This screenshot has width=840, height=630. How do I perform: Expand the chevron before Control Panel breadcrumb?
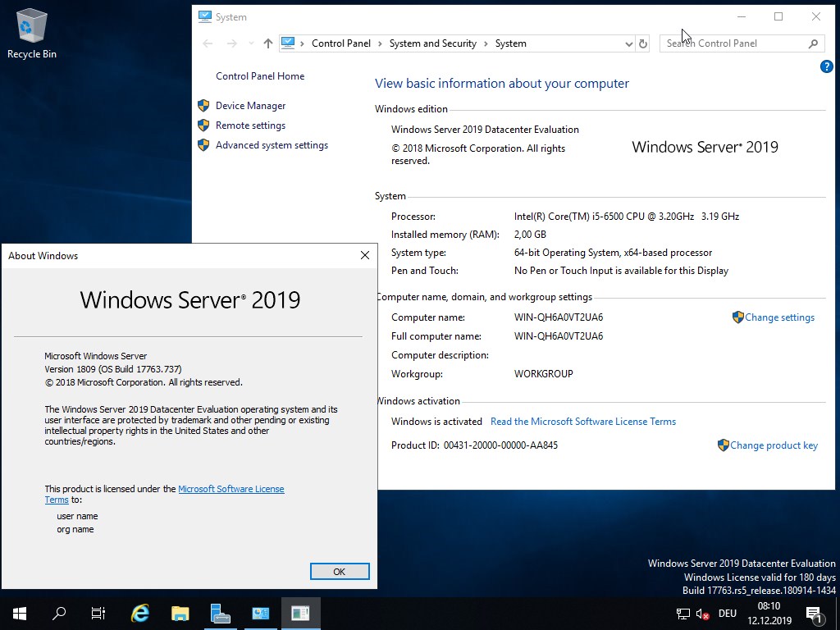click(x=303, y=44)
